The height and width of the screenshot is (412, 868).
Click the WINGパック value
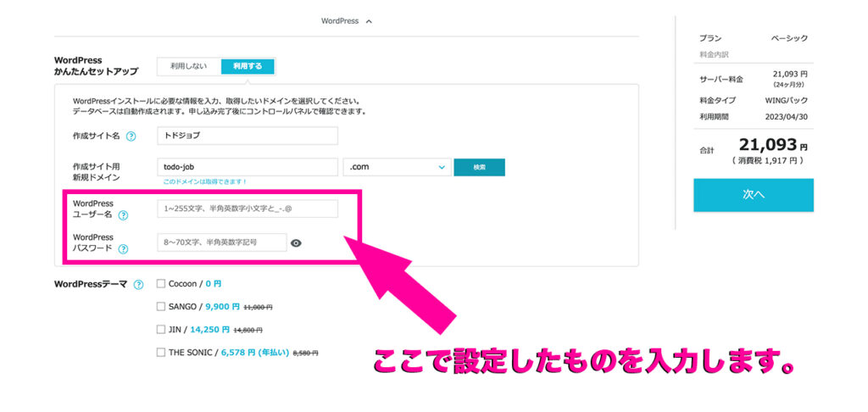pyautogui.click(x=786, y=100)
